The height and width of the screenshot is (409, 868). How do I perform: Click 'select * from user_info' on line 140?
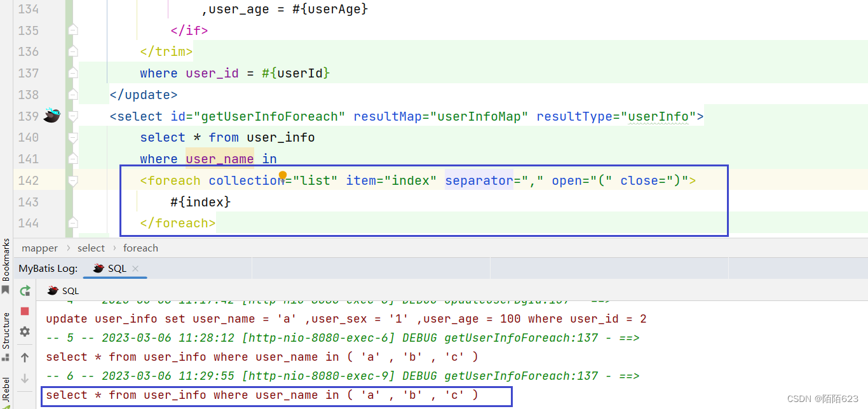[227, 137]
